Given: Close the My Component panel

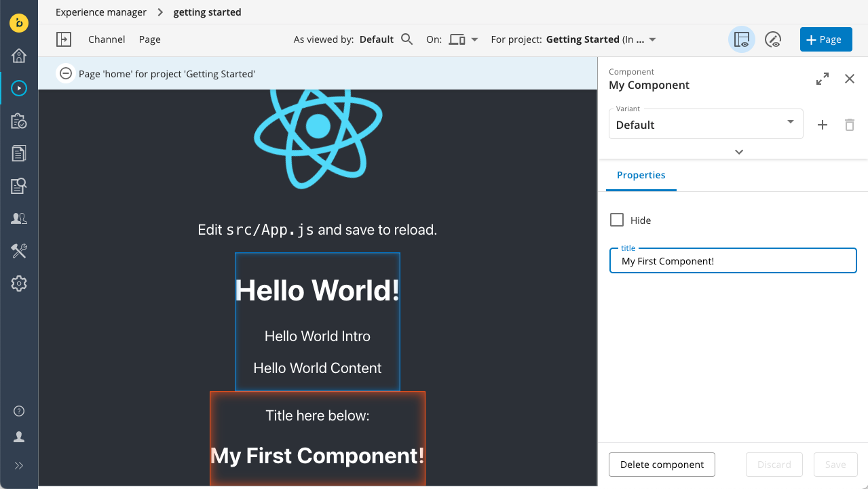Looking at the screenshot, I should [850, 79].
